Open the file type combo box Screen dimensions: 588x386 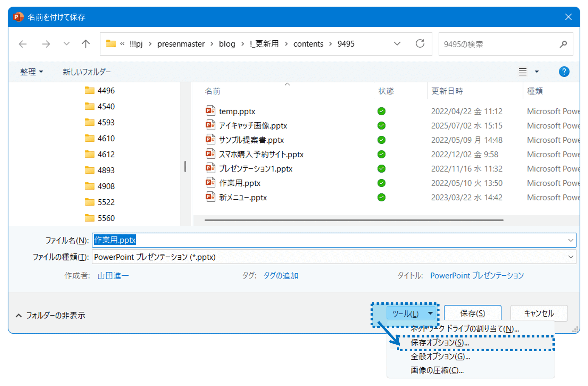pyautogui.click(x=334, y=257)
